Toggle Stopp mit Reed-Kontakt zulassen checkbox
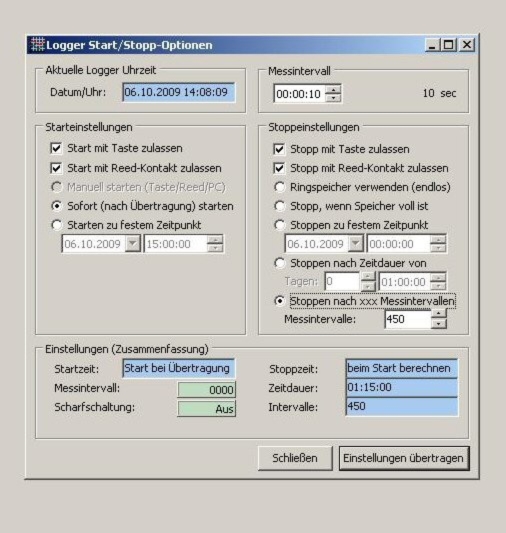Screen dimensions: 506x533 click(279, 168)
